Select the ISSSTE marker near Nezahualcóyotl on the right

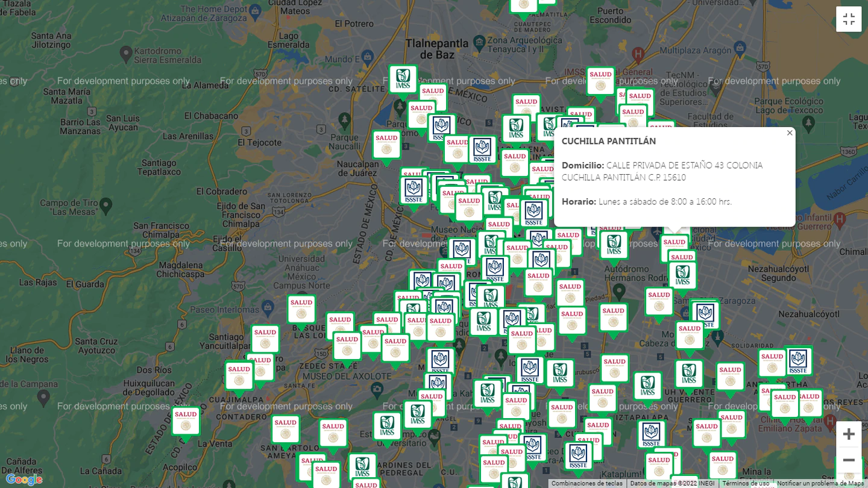[x=705, y=313]
